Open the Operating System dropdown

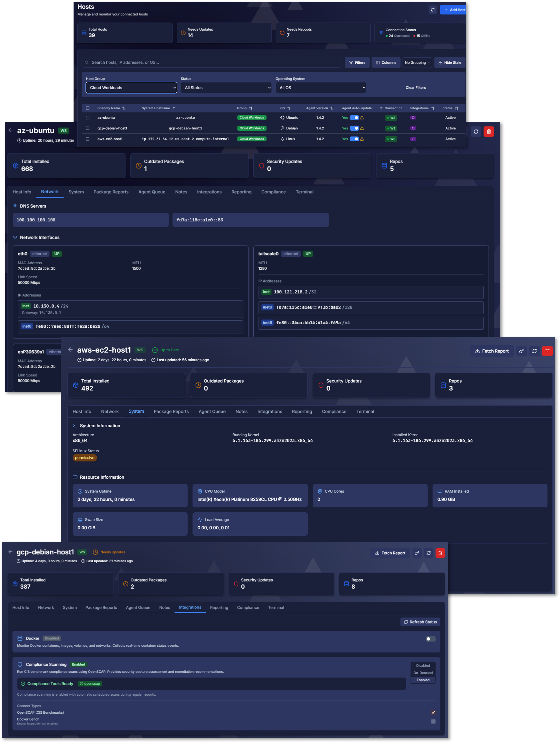click(321, 88)
